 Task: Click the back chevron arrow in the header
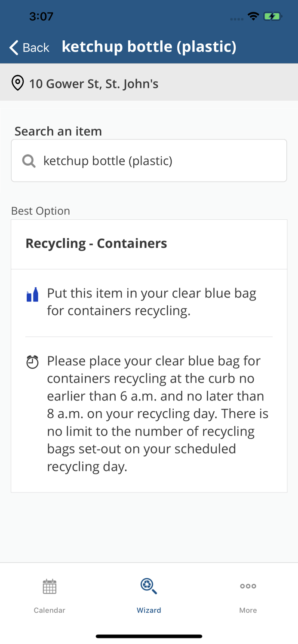(13, 47)
